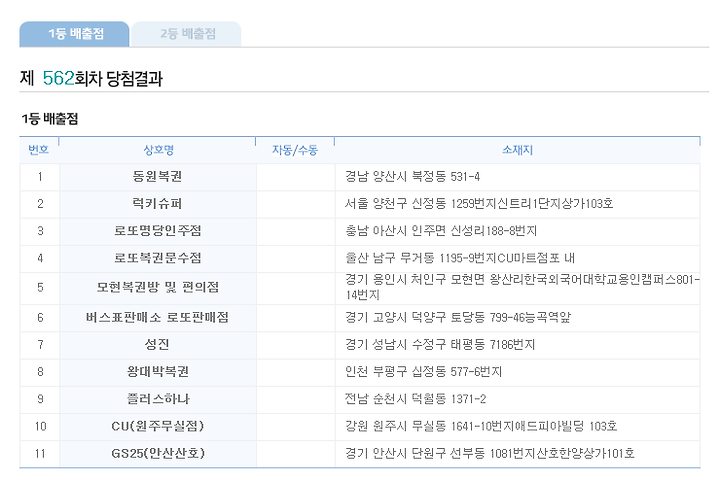Click the 번호 column header
720x481 pixels.
(39, 150)
